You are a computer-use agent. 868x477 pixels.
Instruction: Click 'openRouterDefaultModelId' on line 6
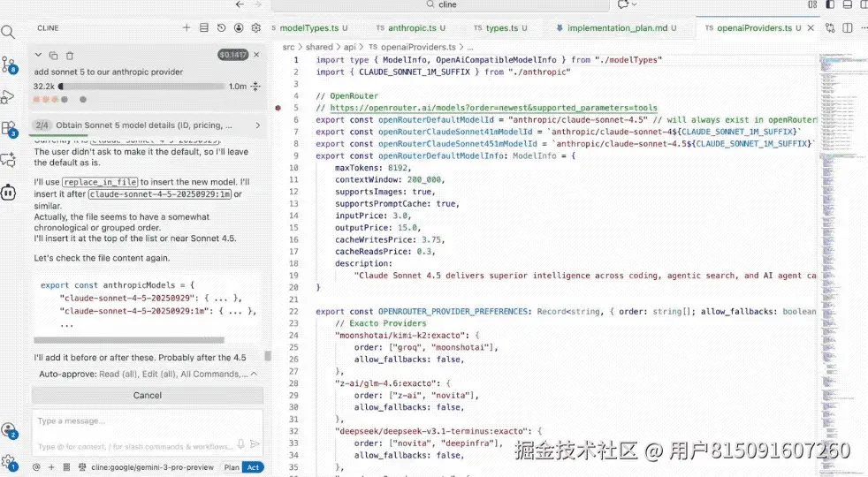436,119
